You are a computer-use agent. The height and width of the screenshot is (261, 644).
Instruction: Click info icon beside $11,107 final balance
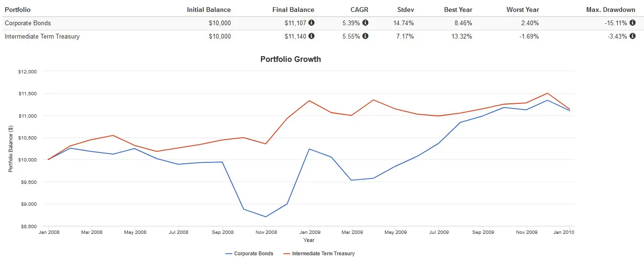pos(312,23)
